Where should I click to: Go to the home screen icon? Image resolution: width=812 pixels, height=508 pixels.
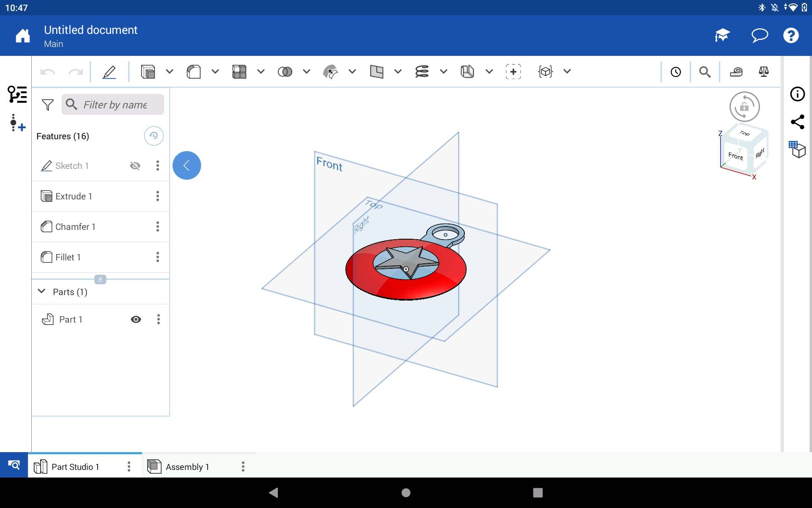coord(23,36)
